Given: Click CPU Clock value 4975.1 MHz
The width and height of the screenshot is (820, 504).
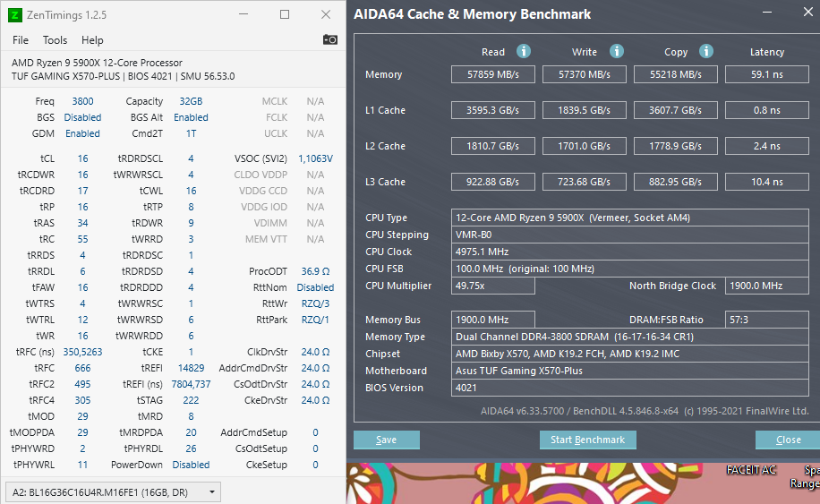Looking at the screenshot, I should point(630,252).
